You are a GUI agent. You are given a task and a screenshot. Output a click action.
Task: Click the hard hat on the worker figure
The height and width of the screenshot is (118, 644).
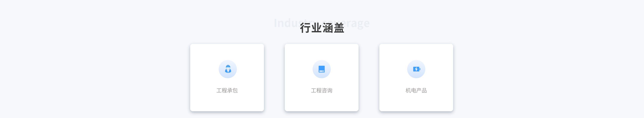click(228, 66)
